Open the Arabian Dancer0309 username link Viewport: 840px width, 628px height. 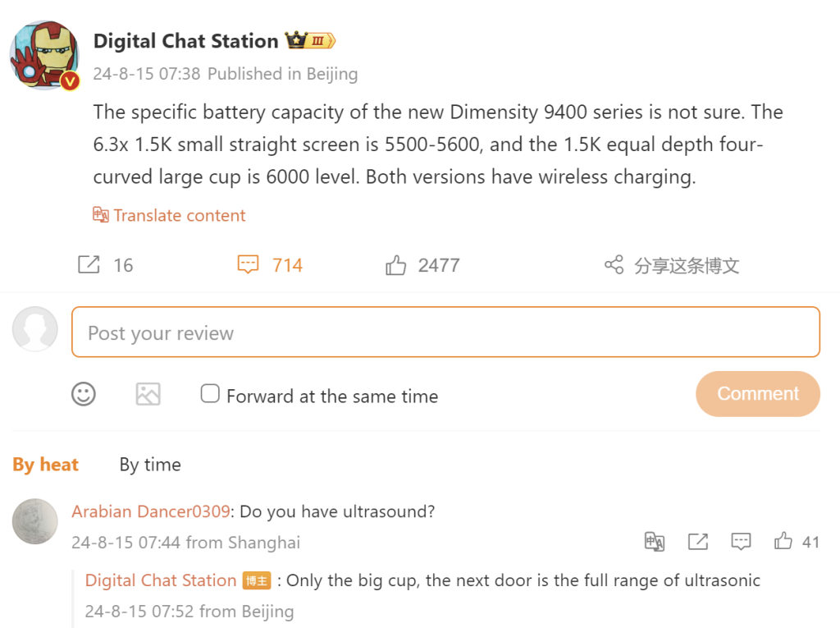(151, 511)
